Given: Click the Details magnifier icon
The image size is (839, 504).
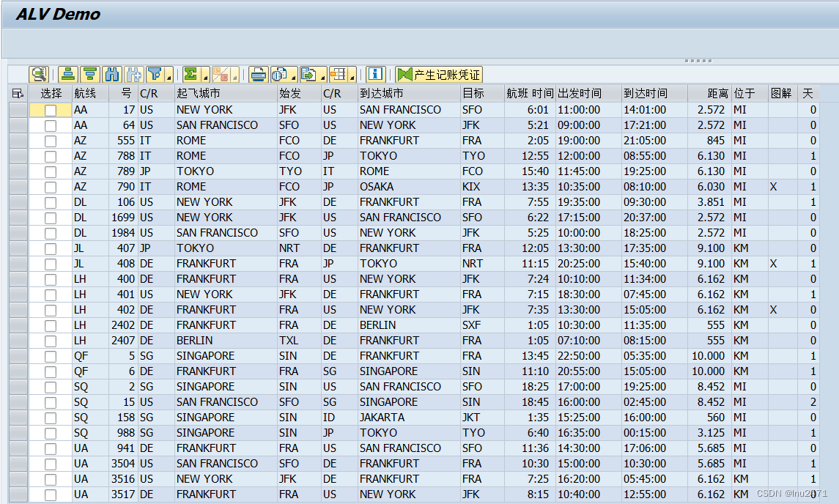Looking at the screenshot, I should click(x=40, y=74).
